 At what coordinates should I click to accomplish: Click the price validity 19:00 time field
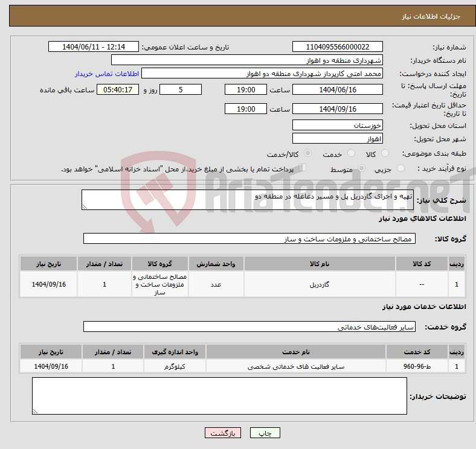coord(246,109)
